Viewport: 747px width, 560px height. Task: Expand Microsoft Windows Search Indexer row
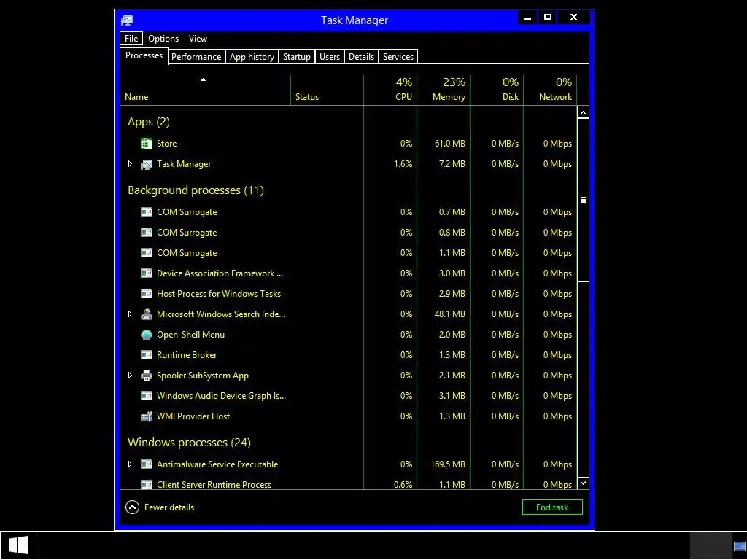(130, 314)
